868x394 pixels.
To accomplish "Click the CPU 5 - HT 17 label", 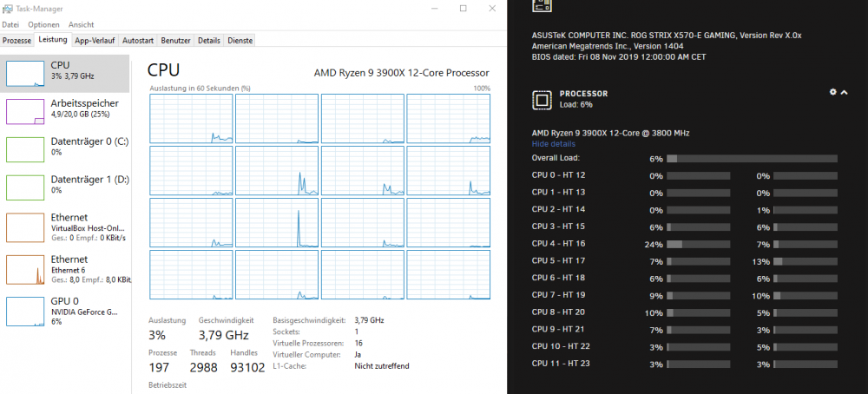I will pos(558,260).
